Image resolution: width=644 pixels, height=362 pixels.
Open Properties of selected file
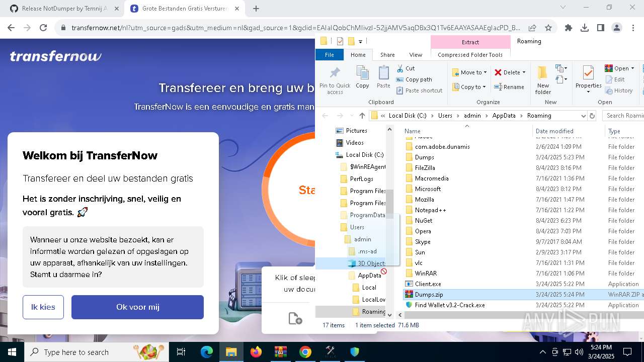588,78
